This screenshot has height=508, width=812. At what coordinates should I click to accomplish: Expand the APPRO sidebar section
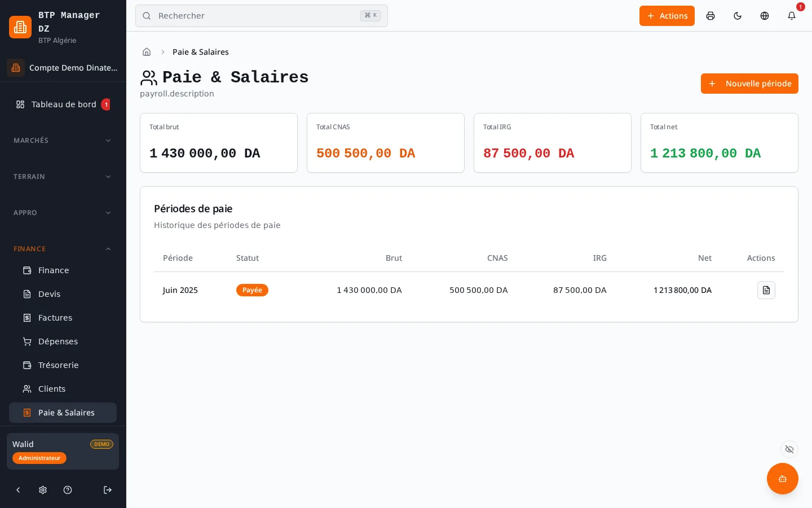[x=63, y=213]
